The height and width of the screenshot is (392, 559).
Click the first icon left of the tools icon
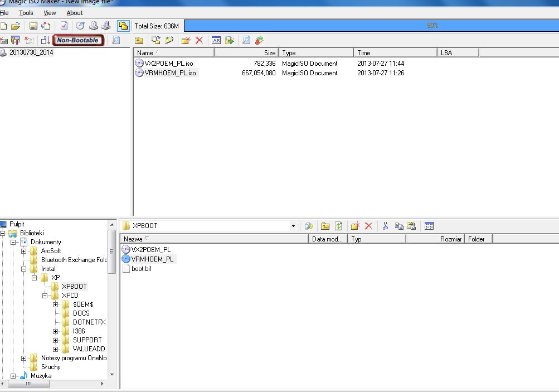click(x=3, y=40)
